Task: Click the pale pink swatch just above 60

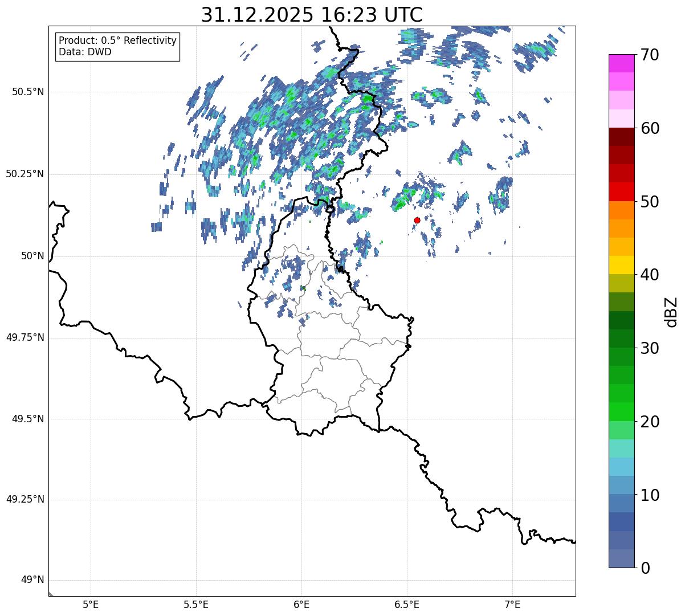Action: pos(621,119)
